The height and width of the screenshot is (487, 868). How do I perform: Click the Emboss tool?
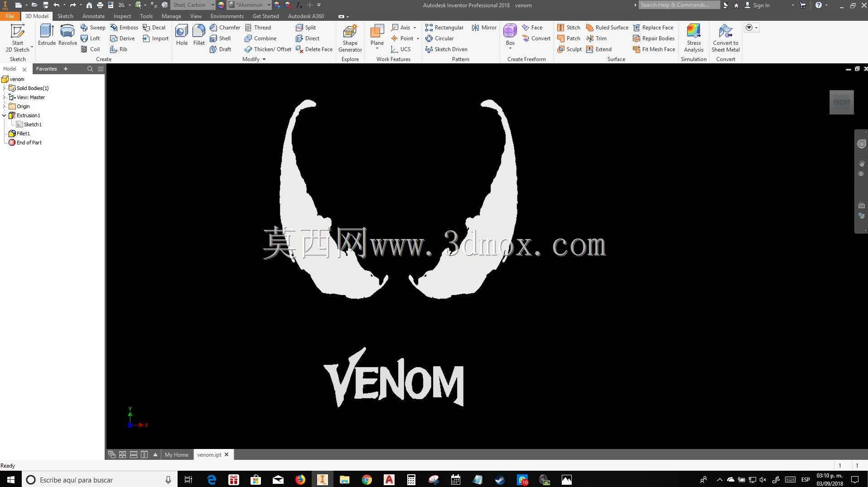(x=124, y=28)
